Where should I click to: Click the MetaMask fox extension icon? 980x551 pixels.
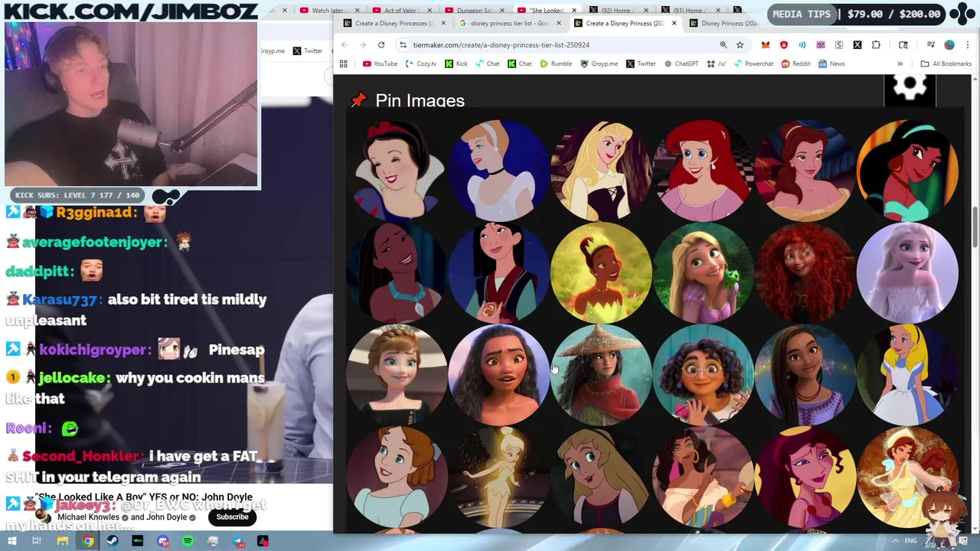click(x=765, y=45)
